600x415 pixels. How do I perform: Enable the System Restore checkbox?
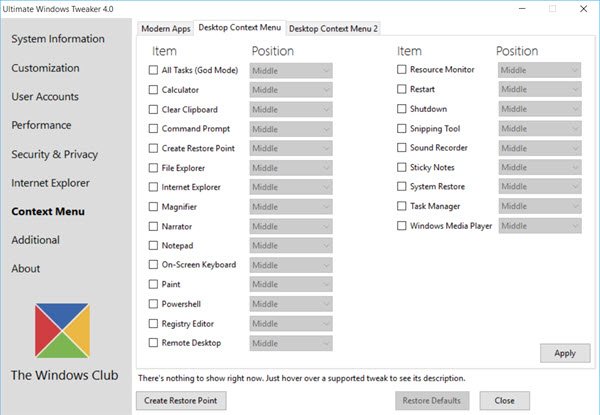(x=401, y=186)
